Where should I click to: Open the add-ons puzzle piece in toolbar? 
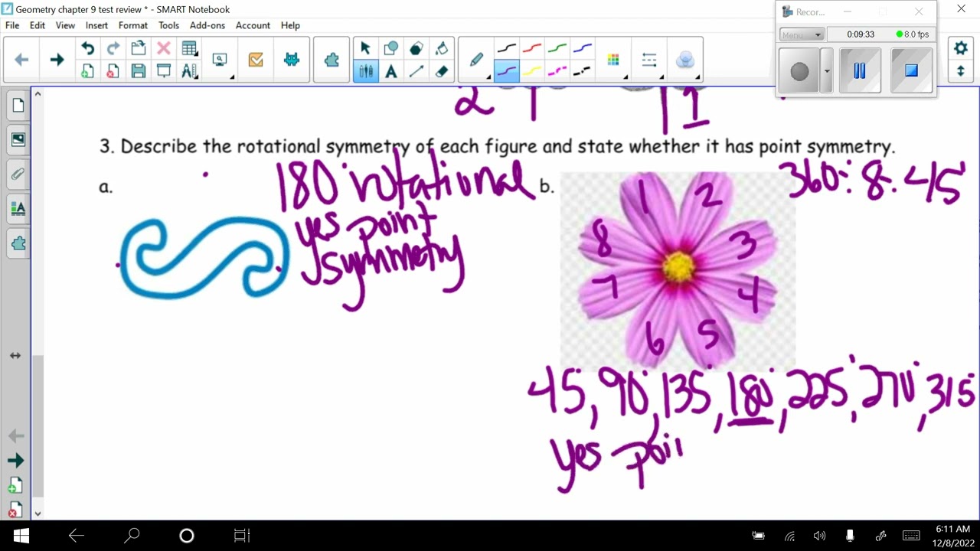click(x=332, y=60)
